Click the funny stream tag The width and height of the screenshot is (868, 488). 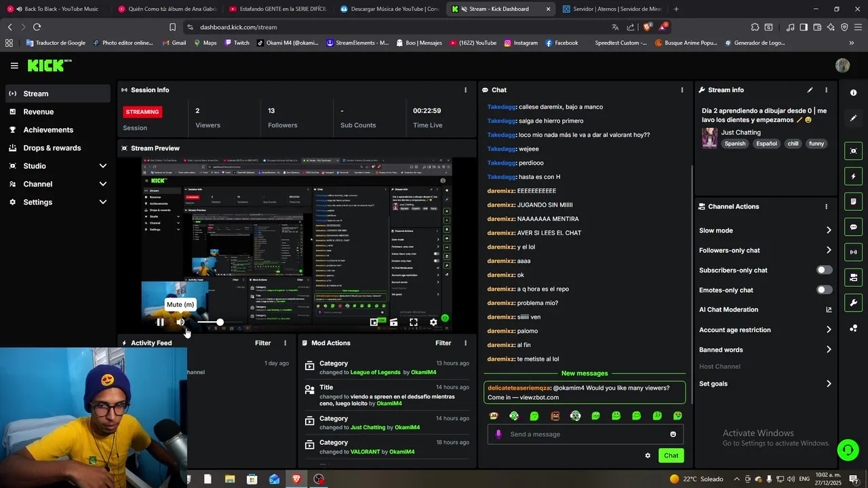(x=816, y=144)
